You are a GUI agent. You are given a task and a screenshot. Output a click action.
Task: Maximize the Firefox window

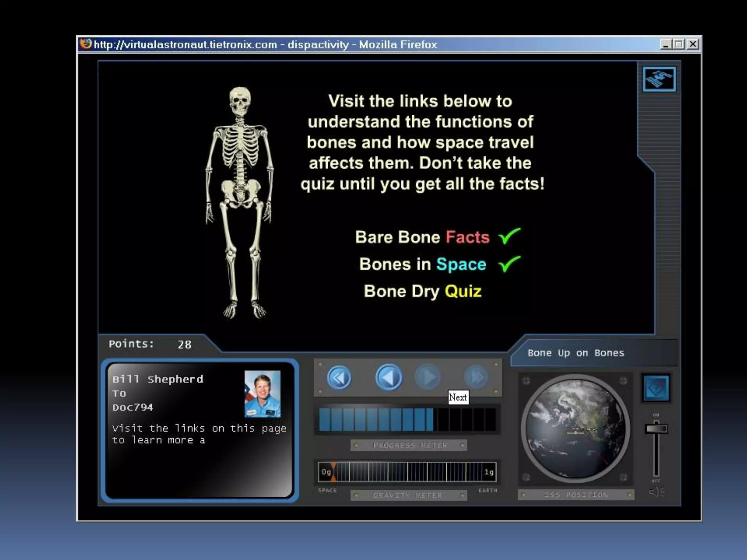pyautogui.click(x=678, y=44)
